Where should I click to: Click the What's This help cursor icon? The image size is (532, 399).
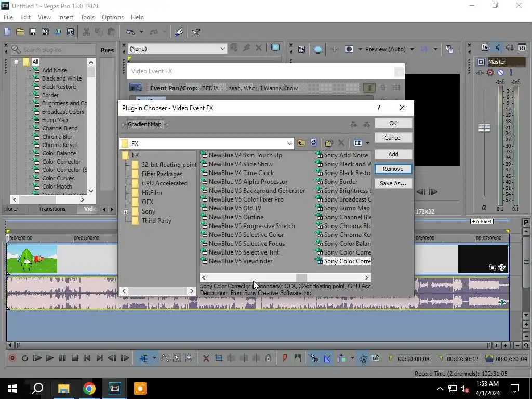pos(196,32)
